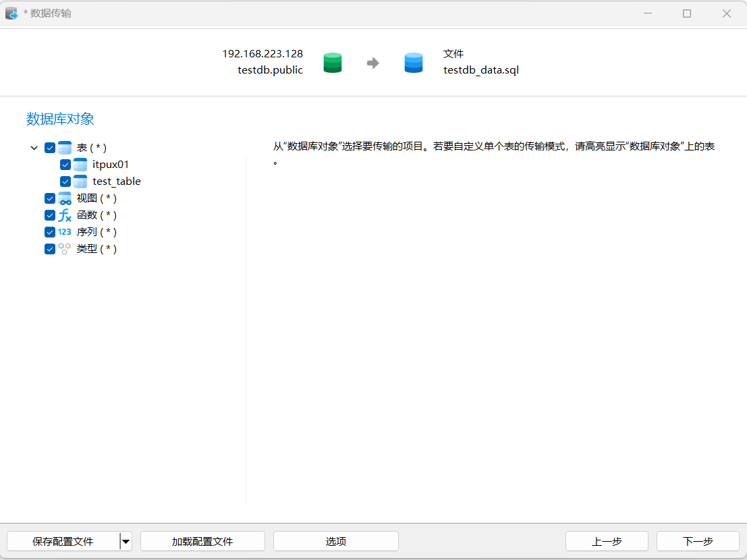Image resolution: width=747 pixels, height=560 pixels.
Task: Click the 视图 views glasses icon
Action: click(65, 198)
